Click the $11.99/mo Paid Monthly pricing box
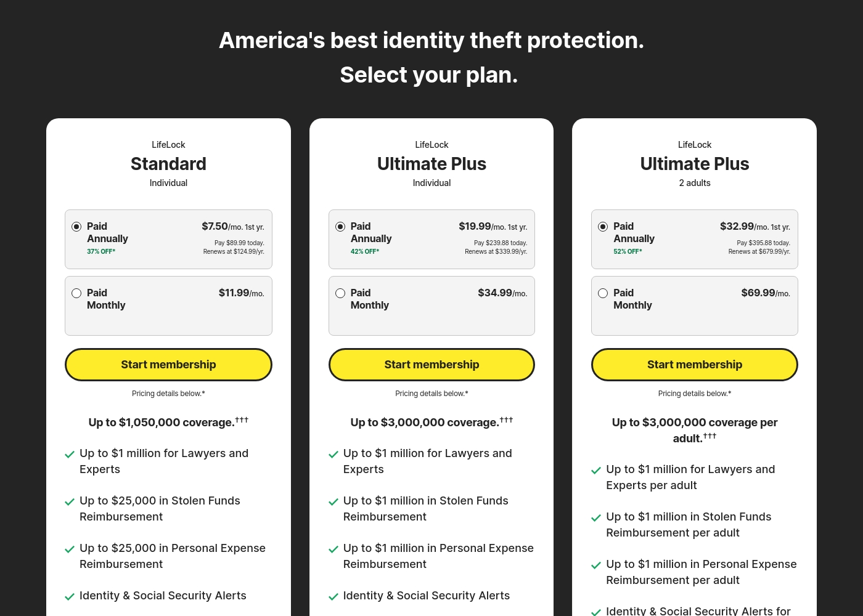 (168, 306)
